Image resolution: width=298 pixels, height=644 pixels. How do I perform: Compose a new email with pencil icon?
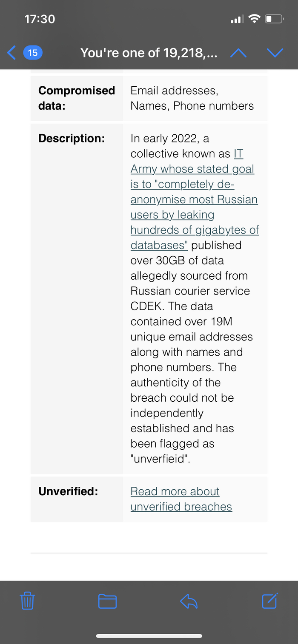click(269, 600)
